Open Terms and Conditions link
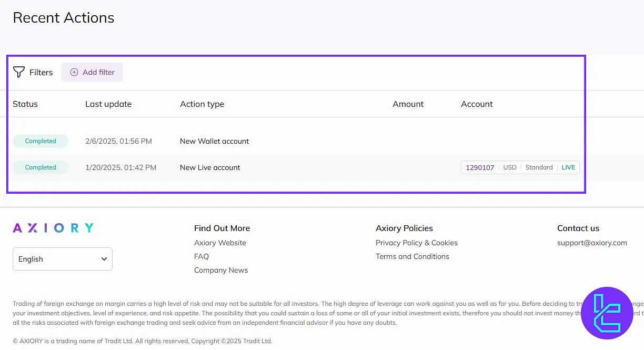Viewport: 644px width, 350px height. pyautogui.click(x=412, y=256)
